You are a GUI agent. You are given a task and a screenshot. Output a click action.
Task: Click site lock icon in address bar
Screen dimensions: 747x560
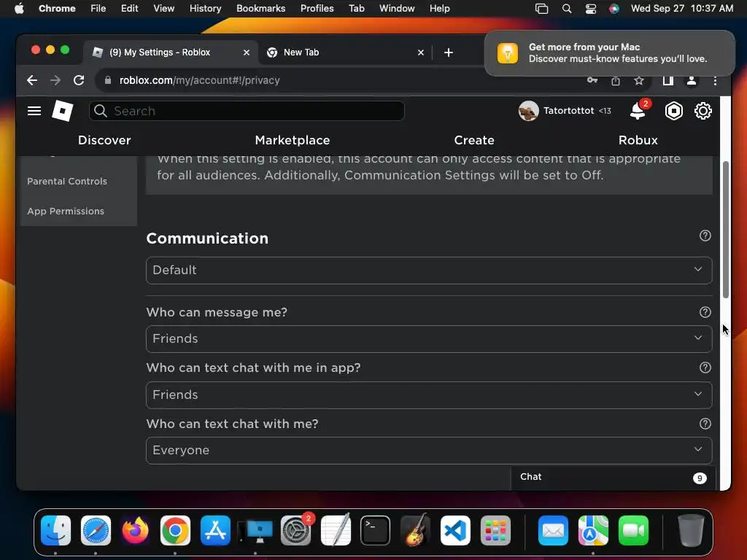(108, 80)
